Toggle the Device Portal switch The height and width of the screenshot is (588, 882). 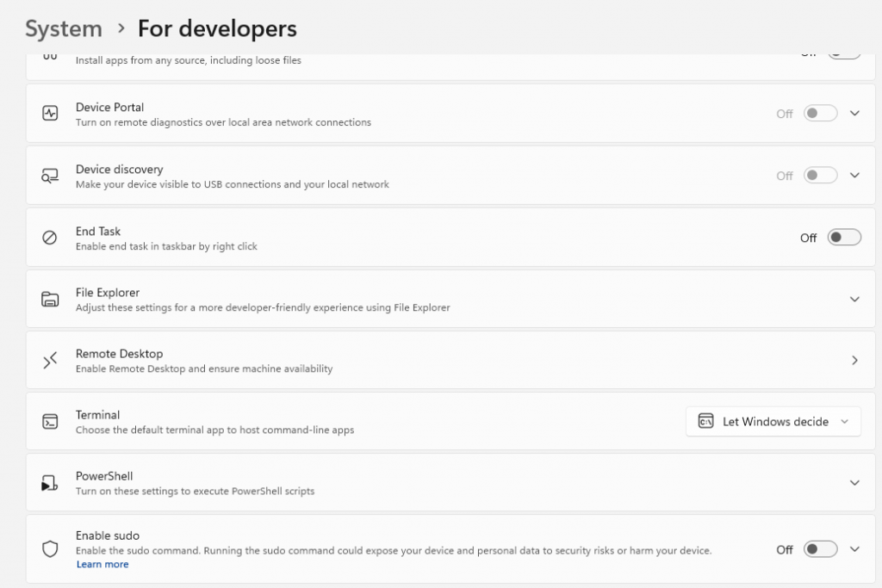click(x=819, y=114)
